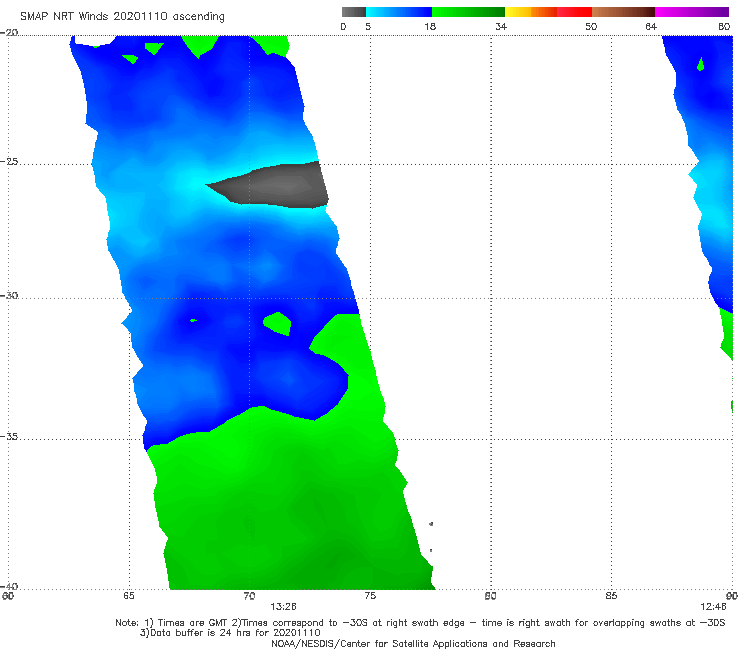
Task: Click the small green island patch near 71E -31S
Action: point(278,323)
